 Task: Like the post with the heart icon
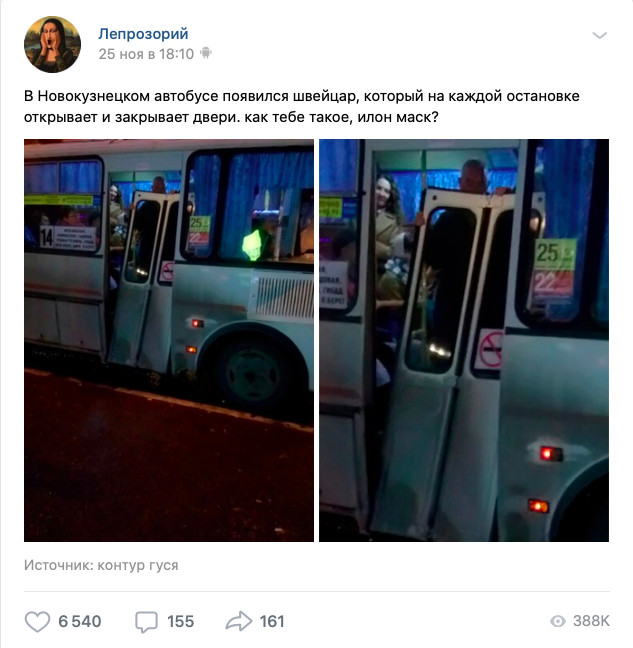point(37,621)
